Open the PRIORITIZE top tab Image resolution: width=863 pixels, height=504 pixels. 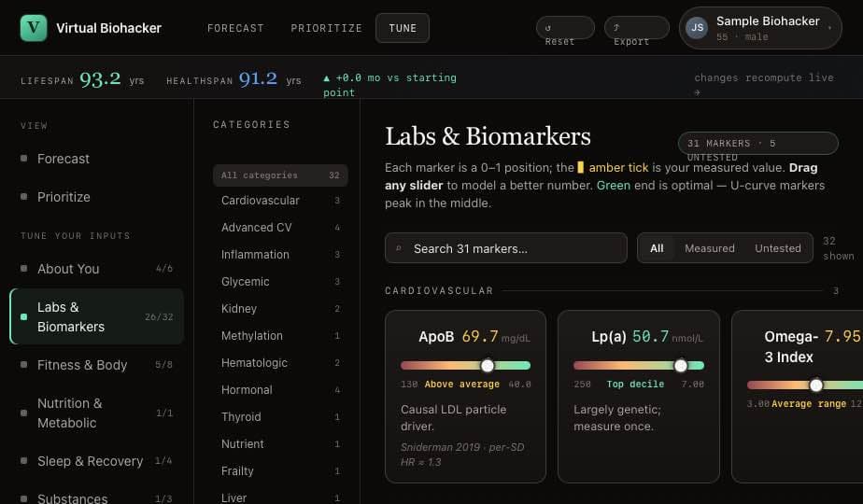[326, 28]
